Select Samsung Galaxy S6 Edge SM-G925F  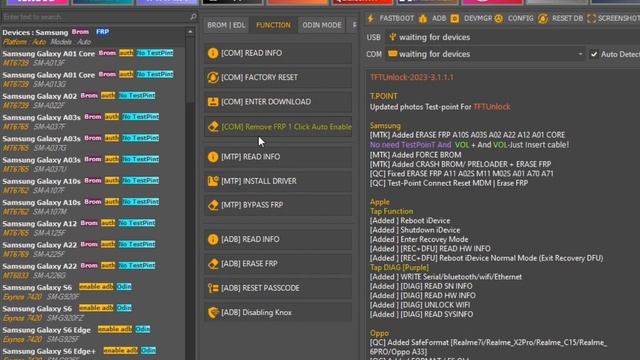[93, 334]
